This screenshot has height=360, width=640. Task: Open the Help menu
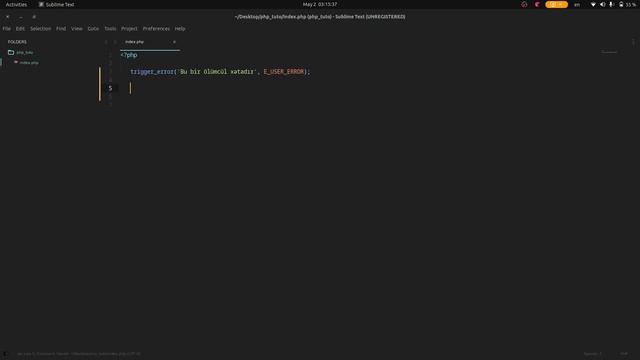[180, 29]
